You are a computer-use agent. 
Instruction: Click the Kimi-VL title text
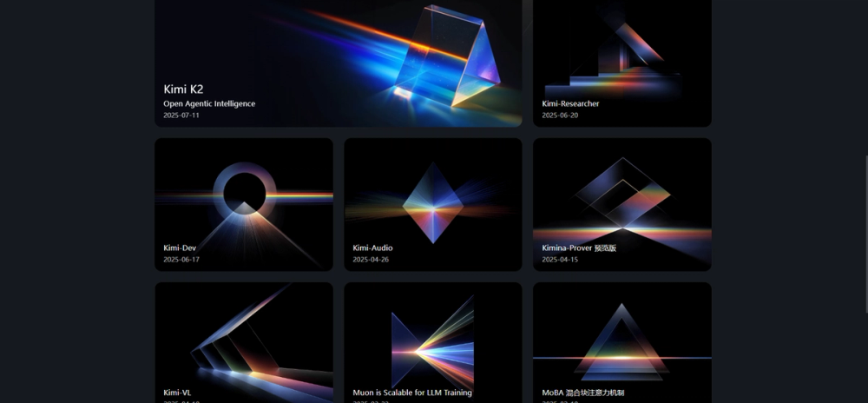click(177, 393)
